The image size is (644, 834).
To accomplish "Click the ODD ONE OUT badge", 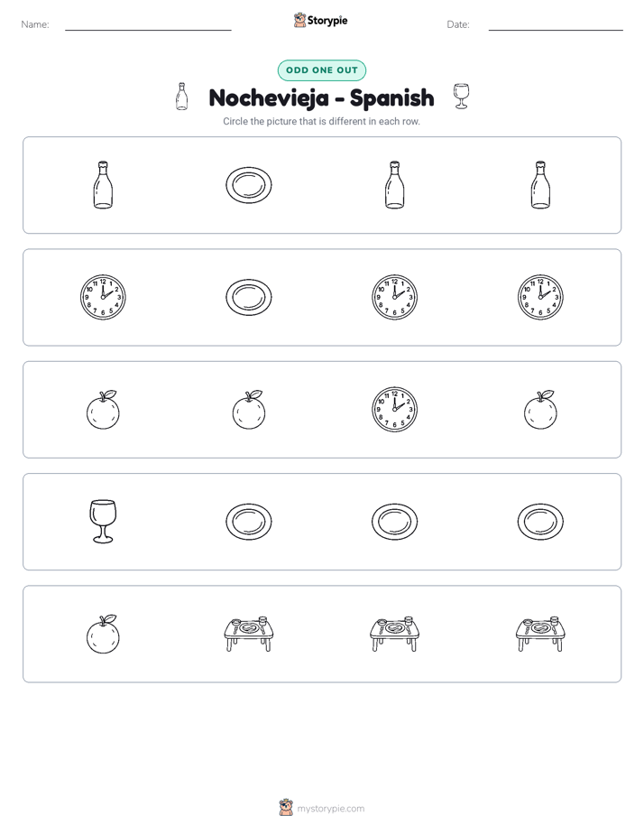I will (x=321, y=70).
